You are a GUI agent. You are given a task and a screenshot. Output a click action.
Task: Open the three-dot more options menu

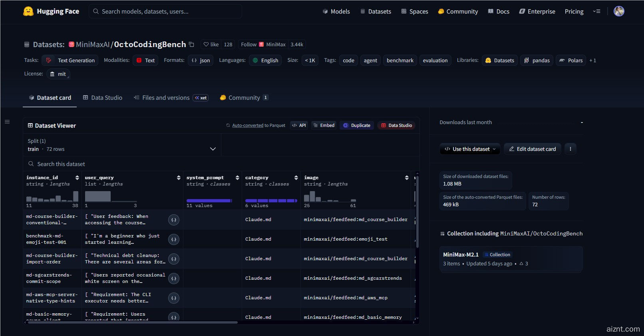tap(570, 149)
